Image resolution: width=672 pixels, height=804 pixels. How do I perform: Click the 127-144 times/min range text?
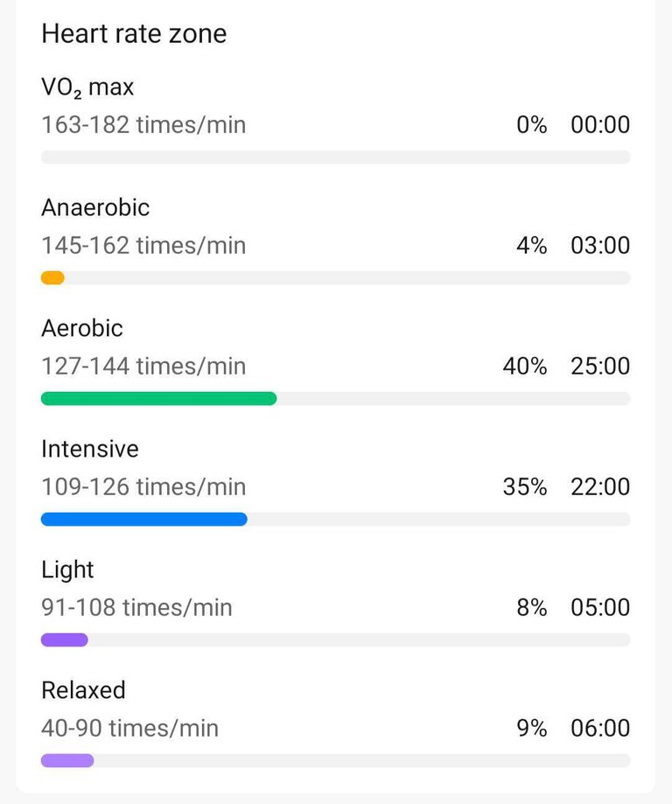143,366
